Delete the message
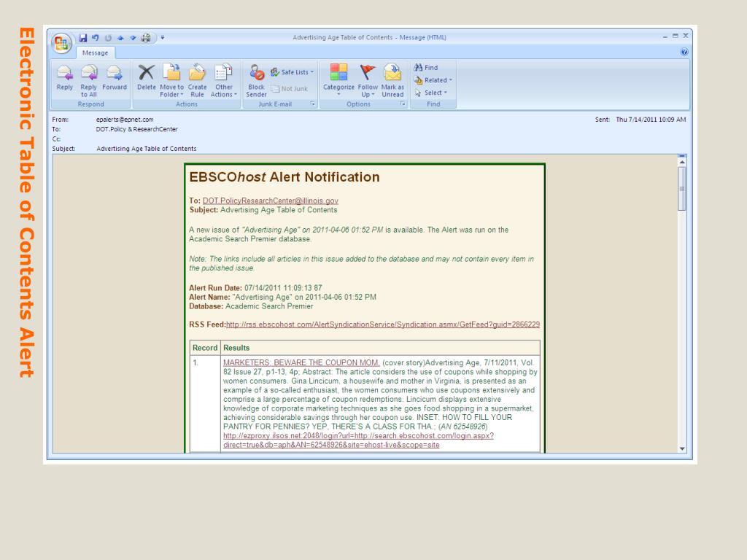Viewport: 747px width, 560px height. coord(146,77)
